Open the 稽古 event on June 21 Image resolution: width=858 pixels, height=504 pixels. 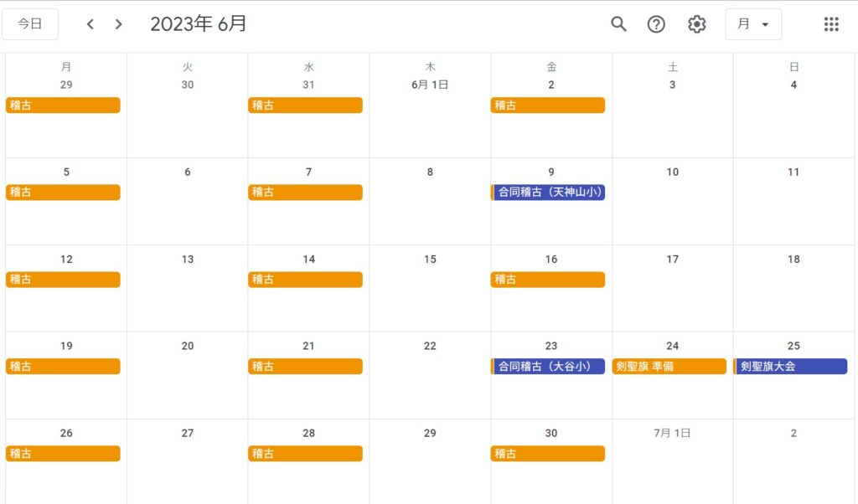306,367
